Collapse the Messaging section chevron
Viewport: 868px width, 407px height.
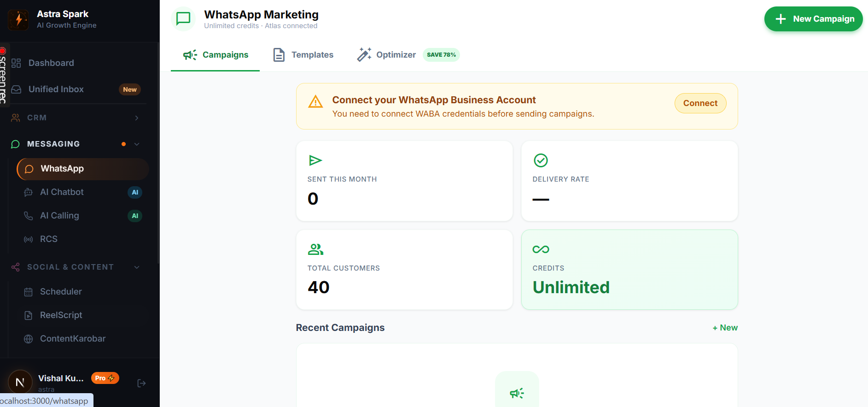coord(137,144)
